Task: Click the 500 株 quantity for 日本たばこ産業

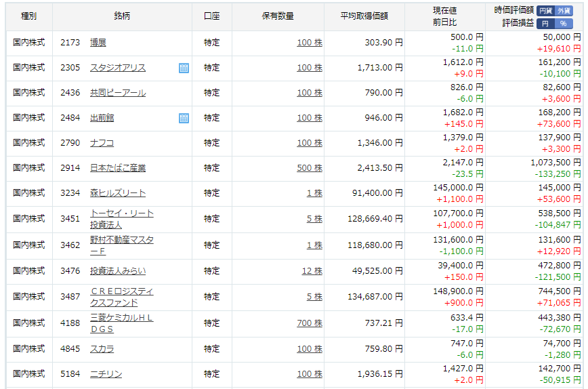Action: (310, 168)
